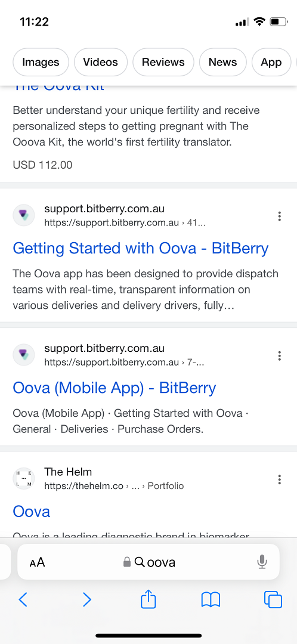Open the bookmarks book icon
The width and height of the screenshot is (297, 644).
pyautogui.click(x=211, y=600)
